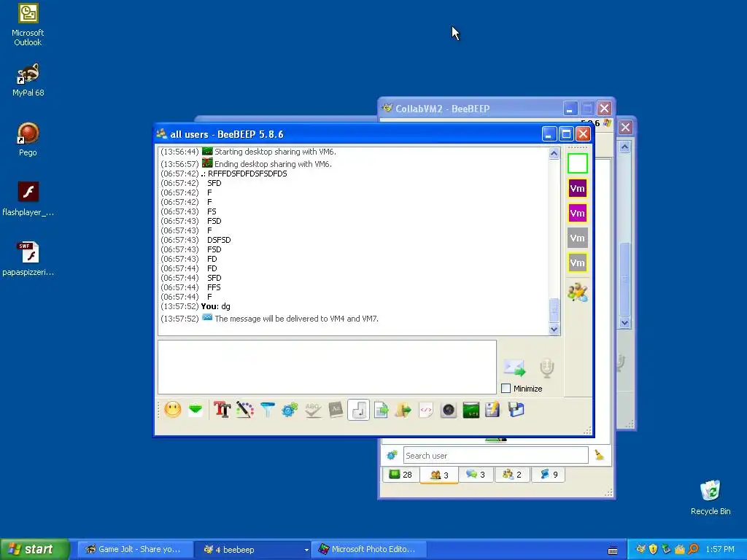Screen dimensions: 747x560
Task: Click the code snippet icon
Action: click(426, 410)
